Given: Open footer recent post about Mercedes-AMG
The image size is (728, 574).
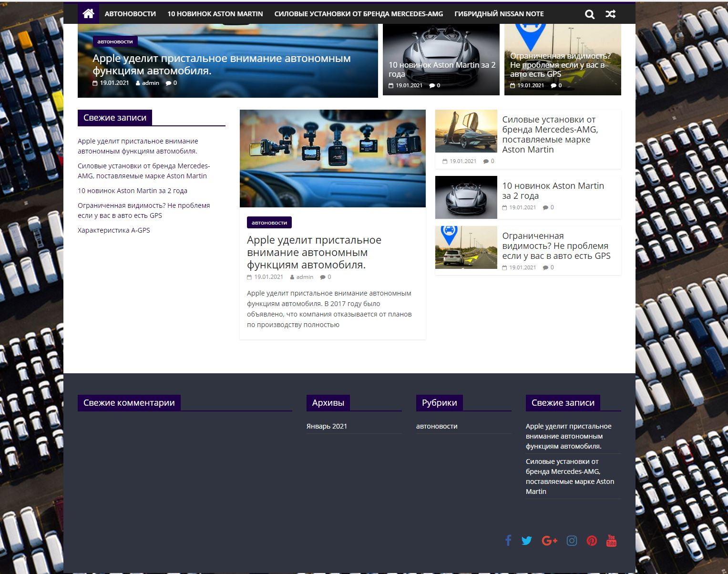Looking at the screenshot, I should (x=570, y=476).
